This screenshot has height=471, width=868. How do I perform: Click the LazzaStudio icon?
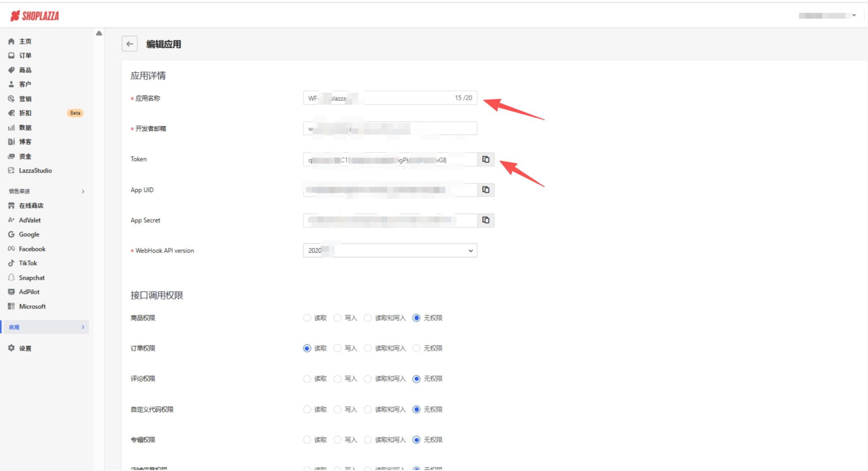tap(11, 170)
